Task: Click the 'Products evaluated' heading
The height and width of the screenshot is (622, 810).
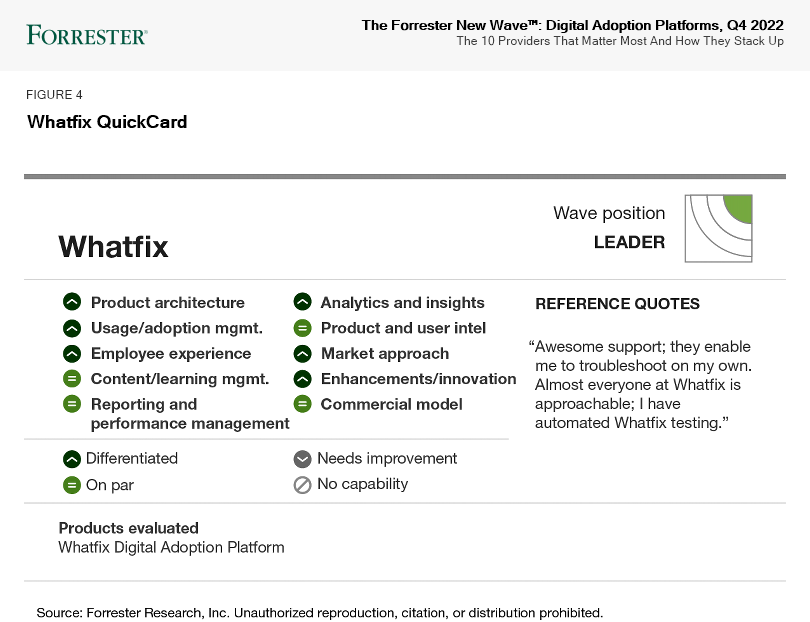Action: pyautogui.click(x=129, y=528)
